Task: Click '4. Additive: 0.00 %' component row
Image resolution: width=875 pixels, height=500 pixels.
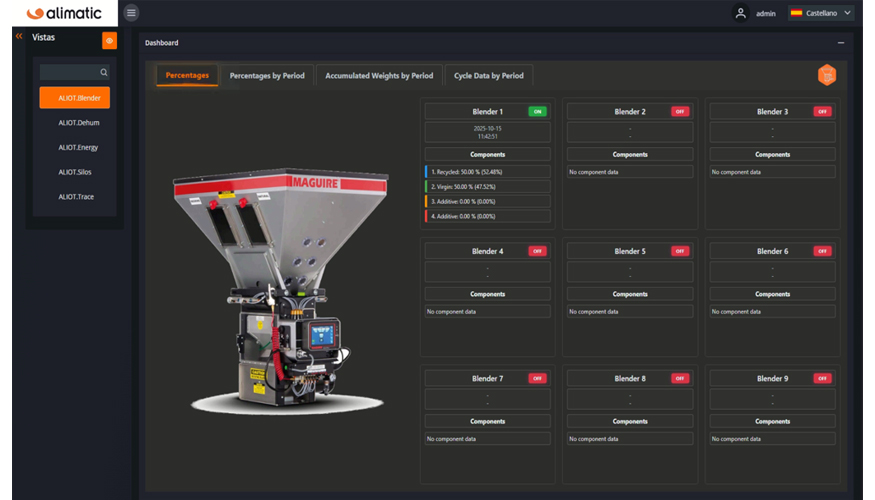Action: (488, 216)
